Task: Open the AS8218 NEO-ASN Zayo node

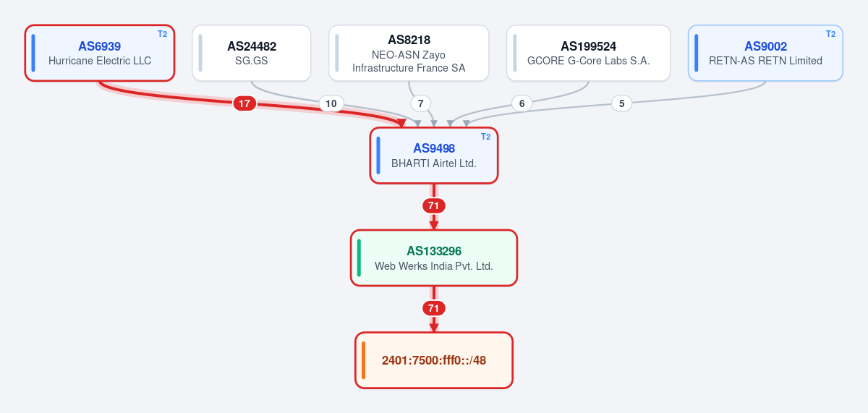Action: [x=409, y=53]
